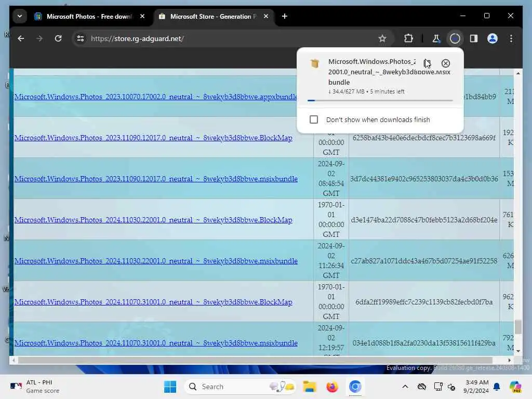Click scroll up arrow of page
Screen dimensions: 532x399
518,73
